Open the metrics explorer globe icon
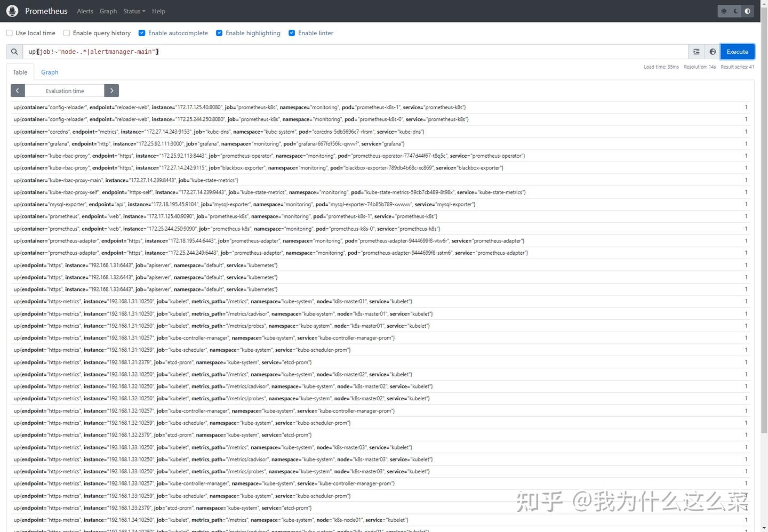 point(713,52)
